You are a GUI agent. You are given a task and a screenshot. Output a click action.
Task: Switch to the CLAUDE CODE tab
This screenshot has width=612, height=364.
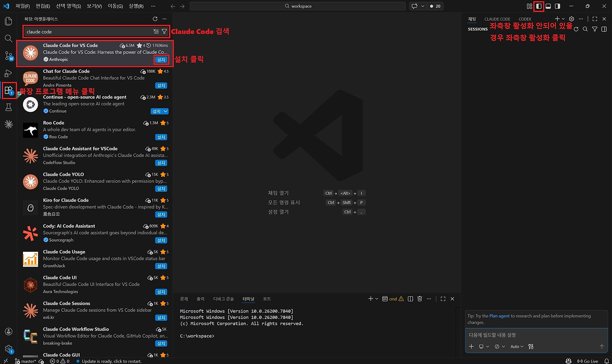click(x=497, y=19)
